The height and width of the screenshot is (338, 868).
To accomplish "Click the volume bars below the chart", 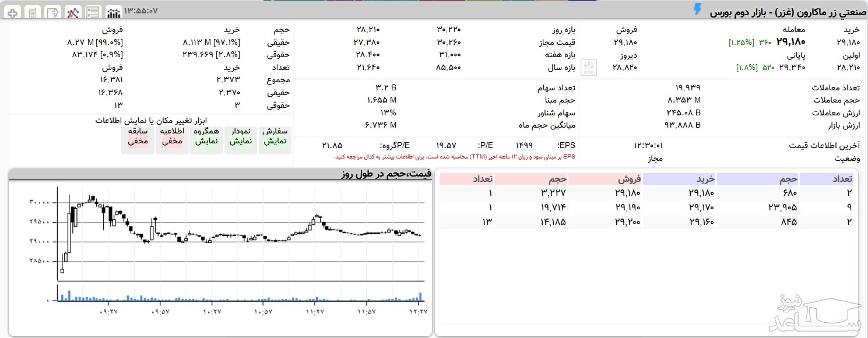I will point(239,296).
